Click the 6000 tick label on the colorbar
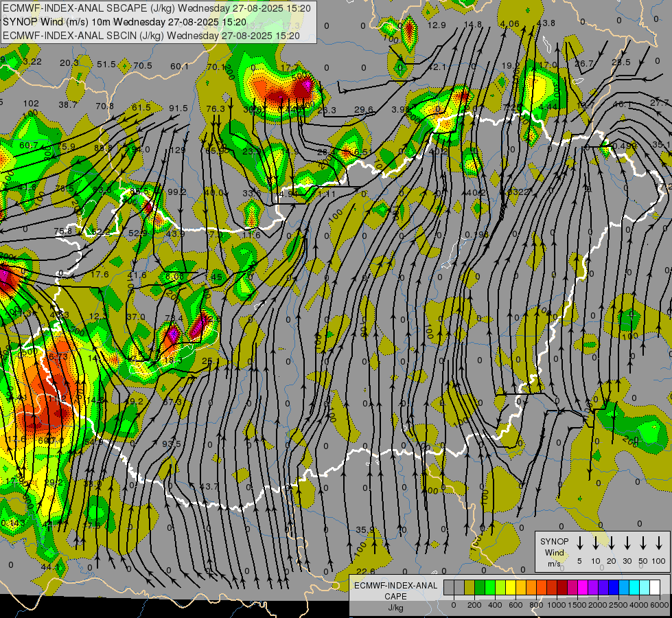 pyautogui.click(x=660, y=605)
